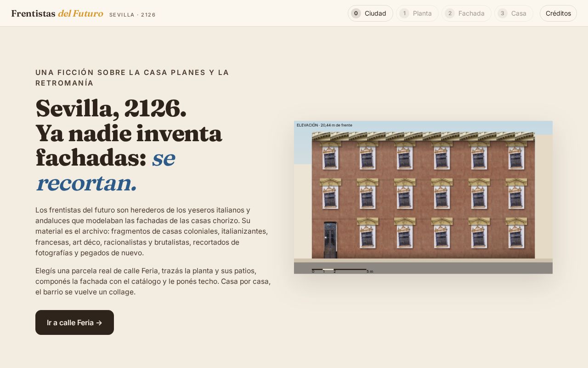Screen dimensions: 588x368
Task: Click the 'Sevilla · 2126' subtitle text
Action: click(133, 15)
